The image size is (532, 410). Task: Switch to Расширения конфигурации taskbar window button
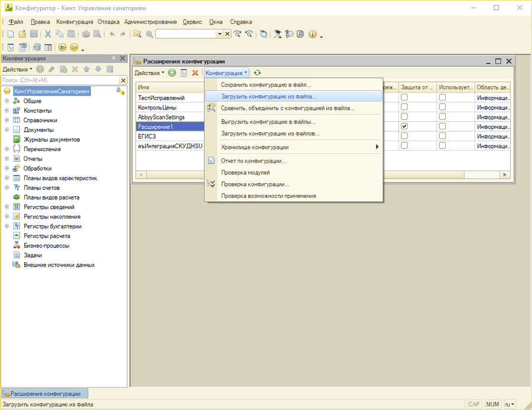[x=46, y=393]
